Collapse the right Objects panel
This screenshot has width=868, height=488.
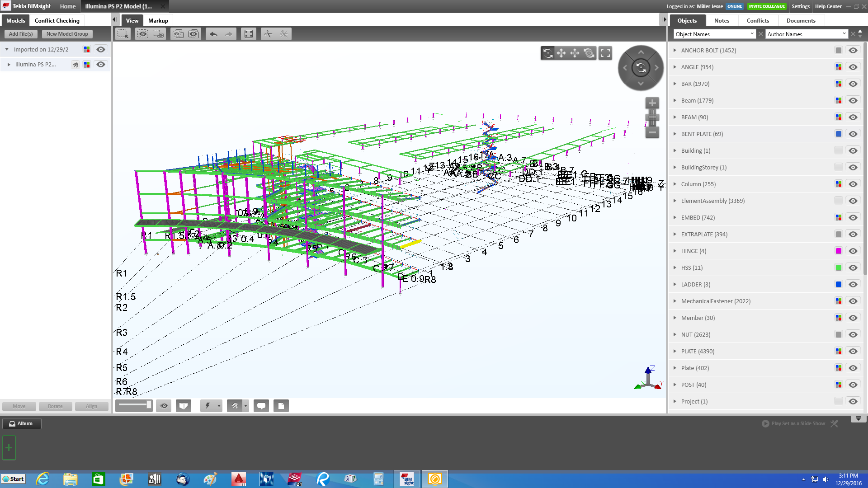[x=663, y=20]
